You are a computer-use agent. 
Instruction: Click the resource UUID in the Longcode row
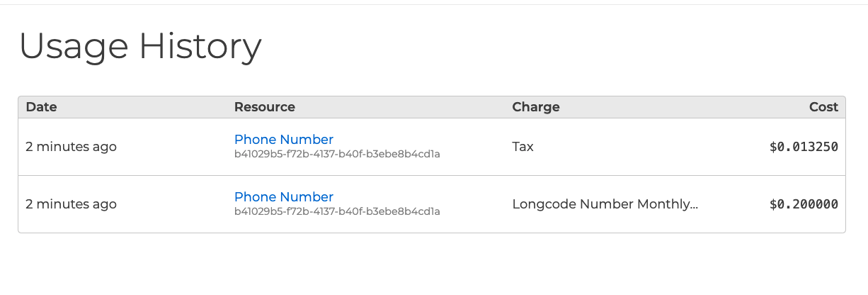tap(337, 211)
